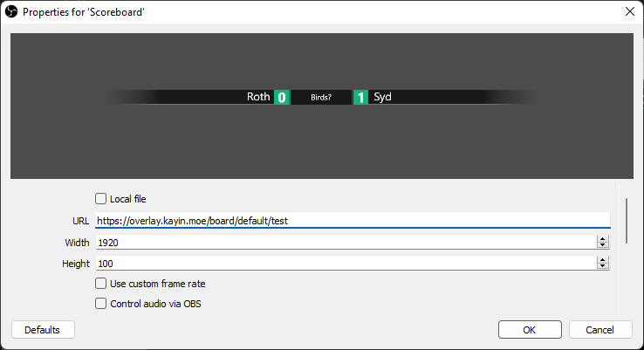The image size is (644, 350).
Task: Click the Syd name in preview
Action: [x=382, y=97]
